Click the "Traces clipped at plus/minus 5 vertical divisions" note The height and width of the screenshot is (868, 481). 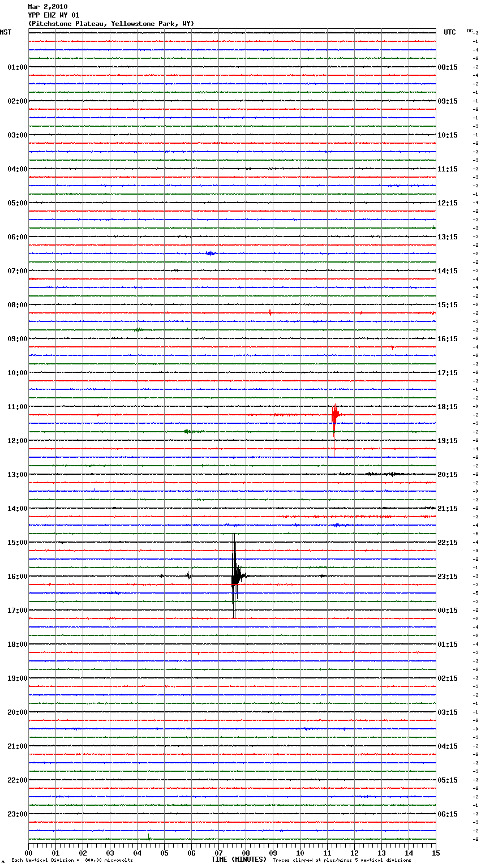[x=342, y=861]
